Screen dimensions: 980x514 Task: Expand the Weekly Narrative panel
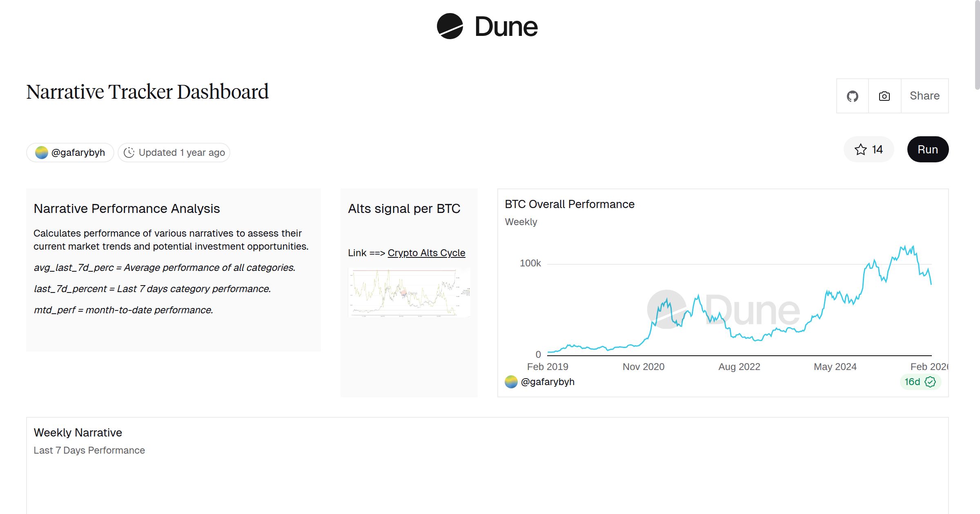coord(78,432)
